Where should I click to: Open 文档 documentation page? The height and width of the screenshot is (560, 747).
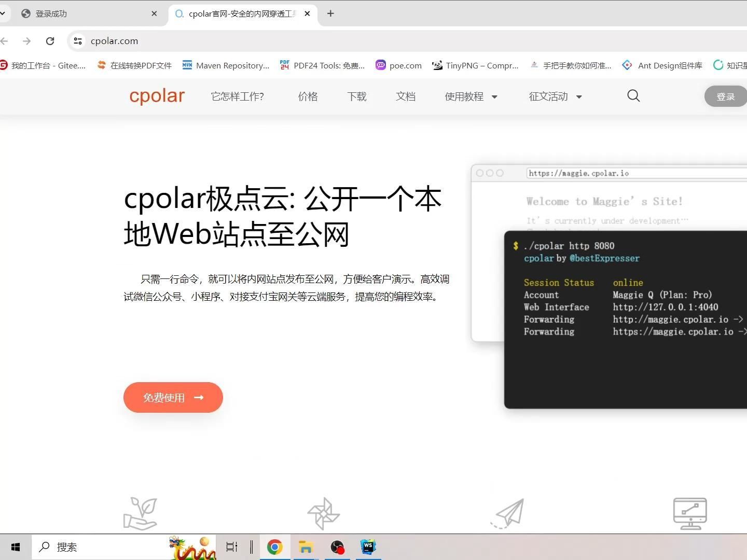click(x=406, y=96)
